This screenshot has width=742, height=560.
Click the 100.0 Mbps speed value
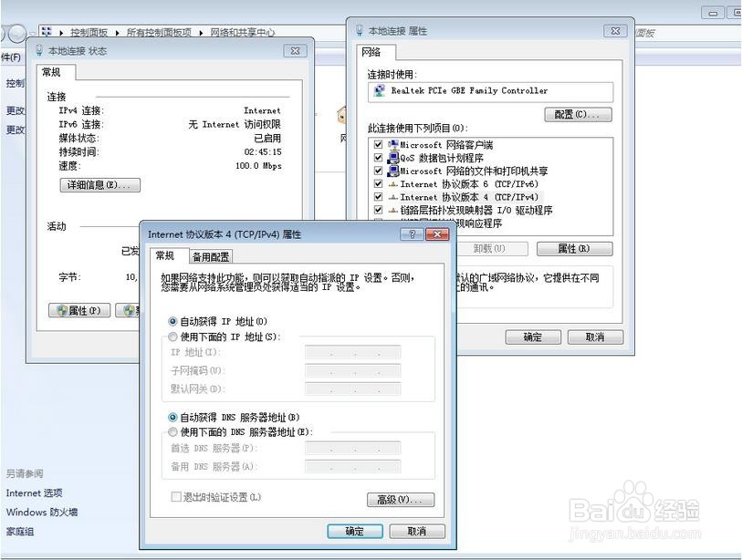click(x=258, y=166)
